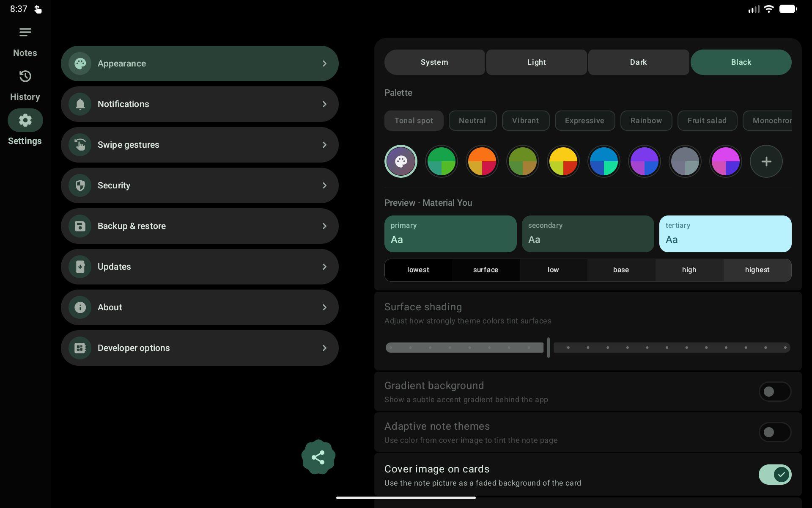This screenshot has width=812, height=508.
Task: Click the lowest surface tone cell
Action: [418, 270]
